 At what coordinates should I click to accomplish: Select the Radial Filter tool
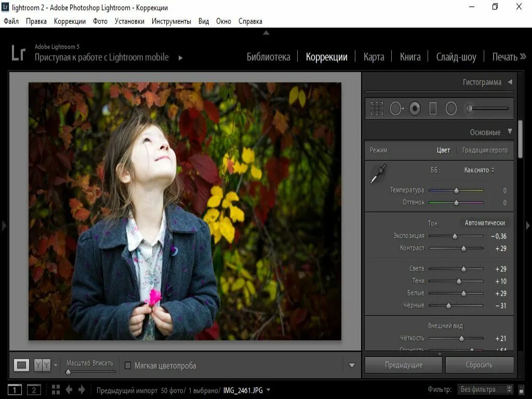pyautogui.click(x=451, y=109)
